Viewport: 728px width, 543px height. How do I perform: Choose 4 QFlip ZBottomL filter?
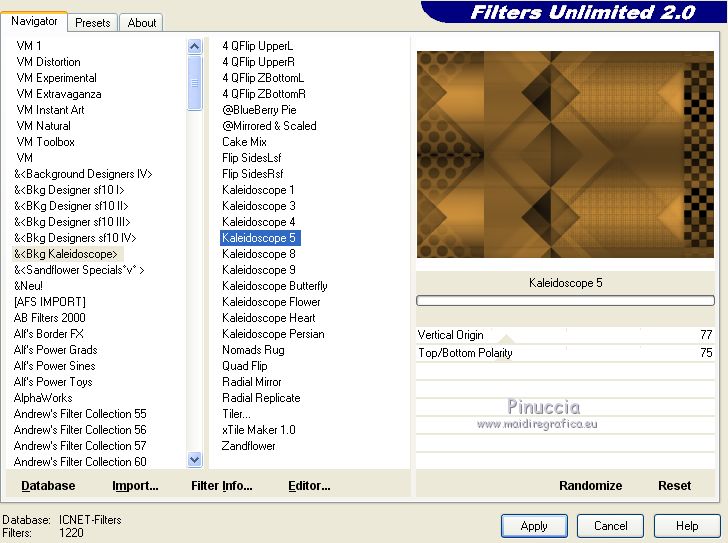coord(263,78)
